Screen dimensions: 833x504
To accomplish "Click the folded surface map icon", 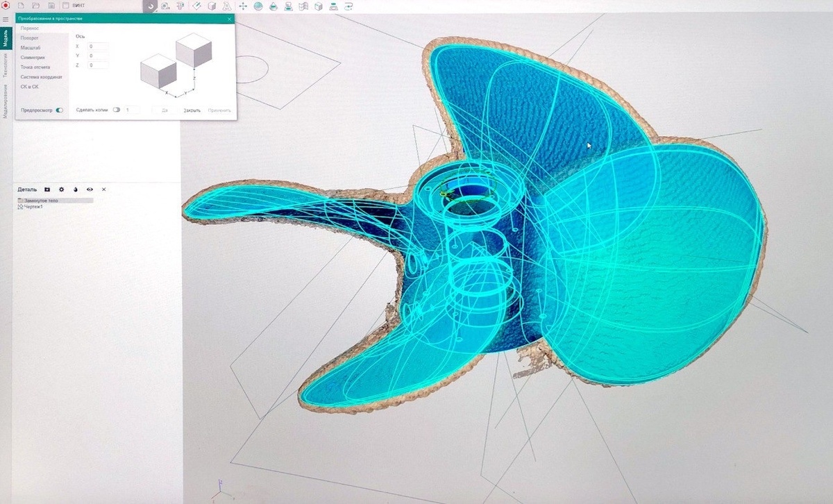I will click(303, 6).
